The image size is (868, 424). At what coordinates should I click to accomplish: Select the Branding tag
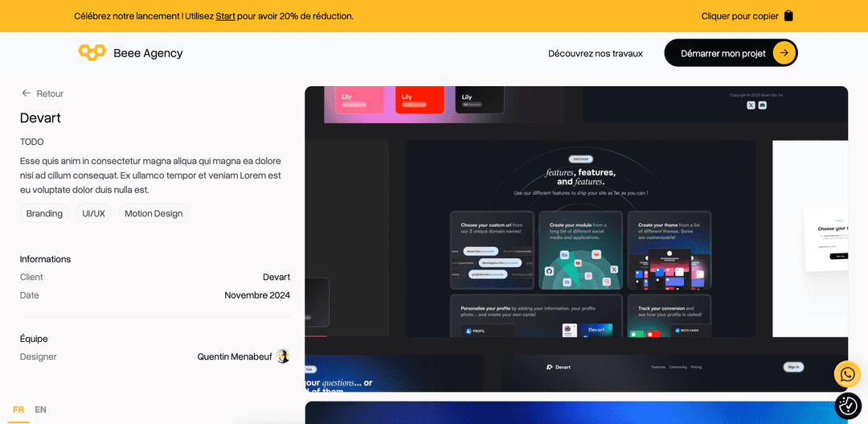(44, 213)
